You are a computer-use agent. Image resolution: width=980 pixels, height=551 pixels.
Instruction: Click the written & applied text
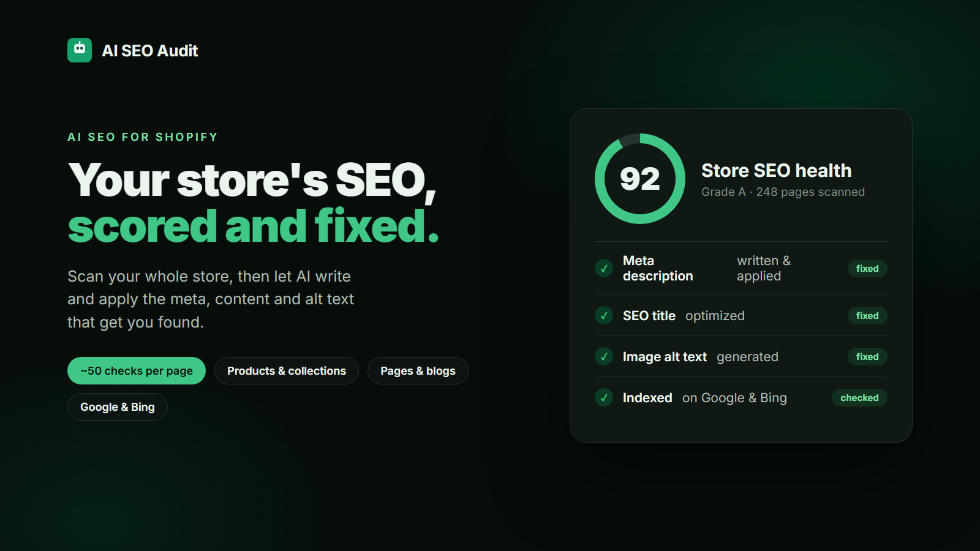[x=764, y=268]
